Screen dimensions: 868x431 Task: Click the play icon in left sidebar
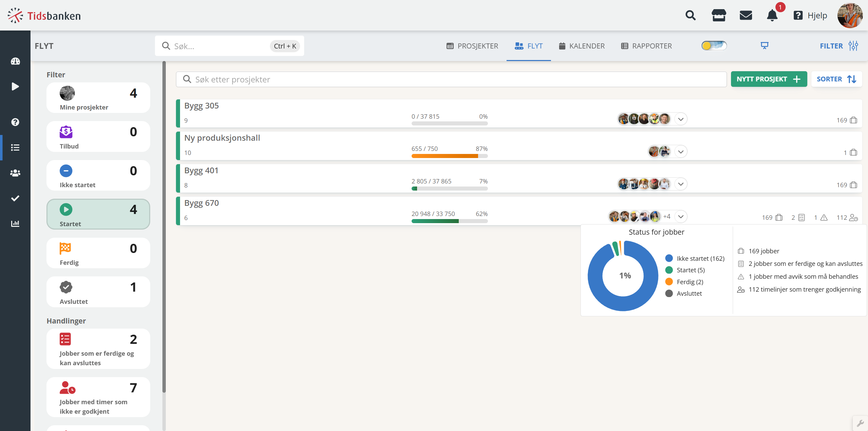click(x=15, y=86)
